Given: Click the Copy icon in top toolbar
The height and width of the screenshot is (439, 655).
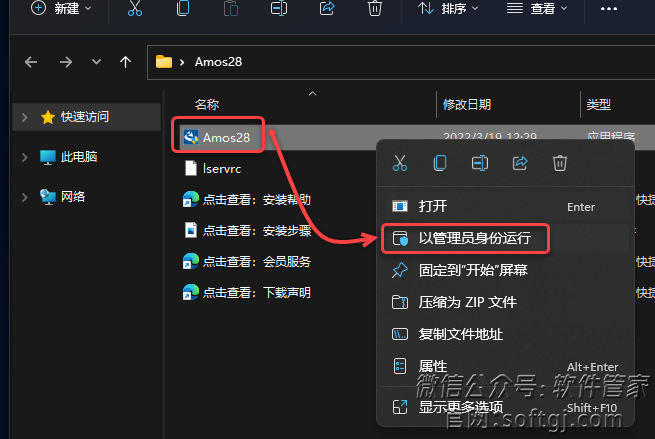Looking at the screenshot, I should [x=183, y=8].
